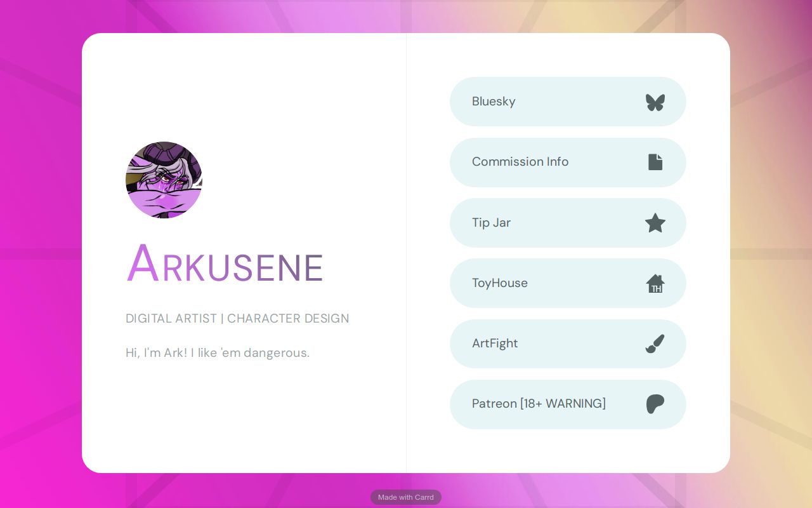Click the Bluesky butterfly icon

point(655,102)
